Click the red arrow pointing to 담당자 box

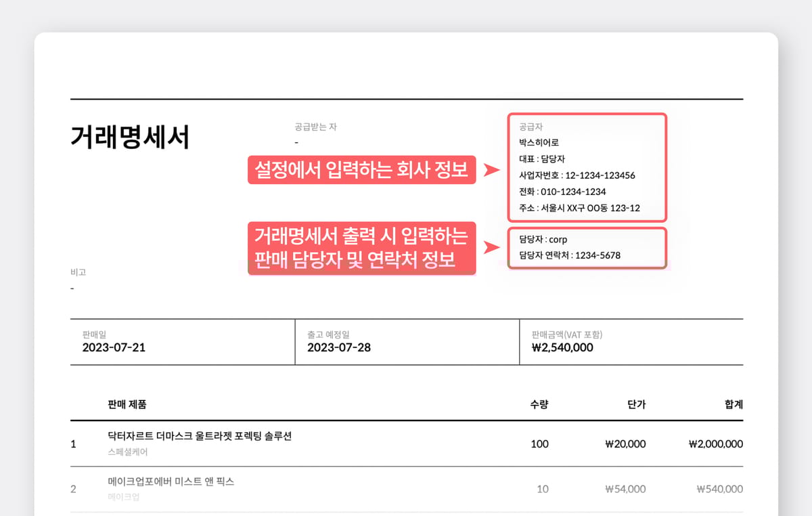[x=491, y=249]
